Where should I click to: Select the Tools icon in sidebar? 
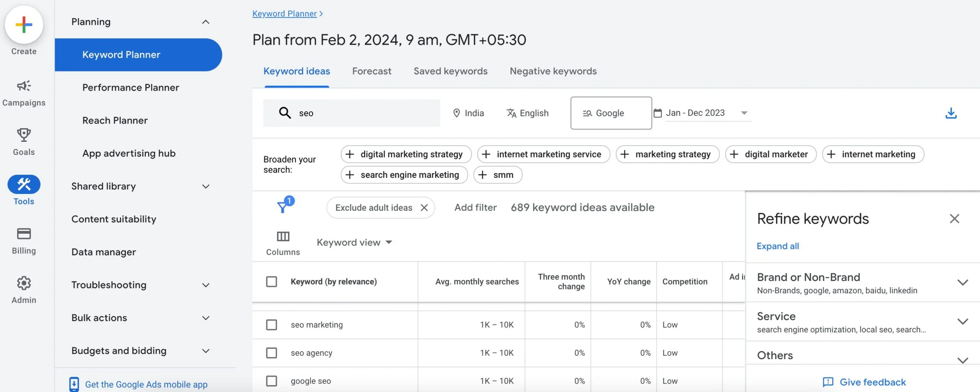coord(24,184)
